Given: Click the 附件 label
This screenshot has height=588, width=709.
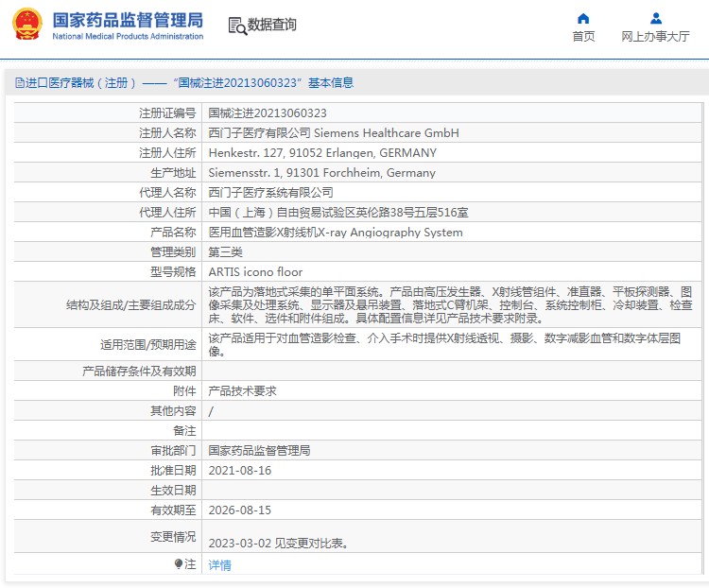Looking at the screenshot, I should point(184,391).
